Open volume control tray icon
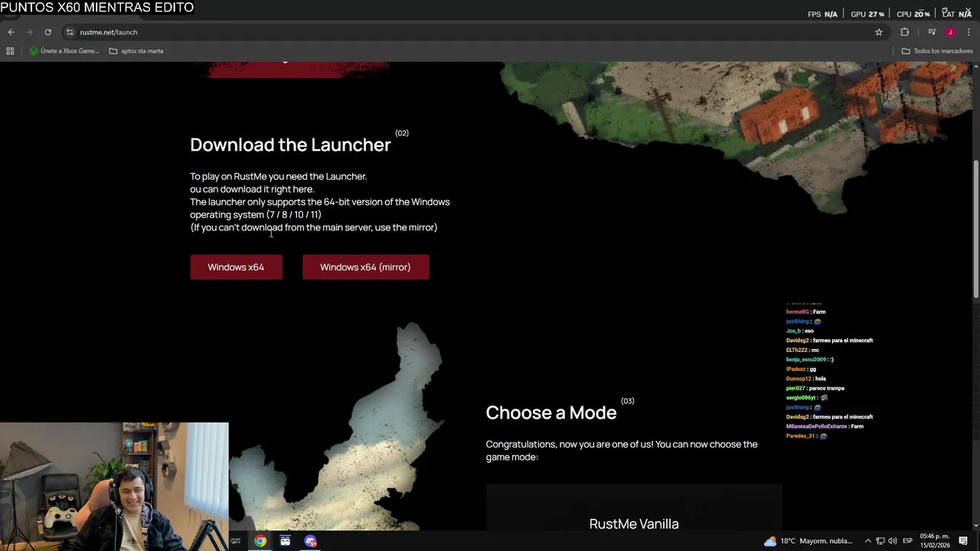 point(893,541)
